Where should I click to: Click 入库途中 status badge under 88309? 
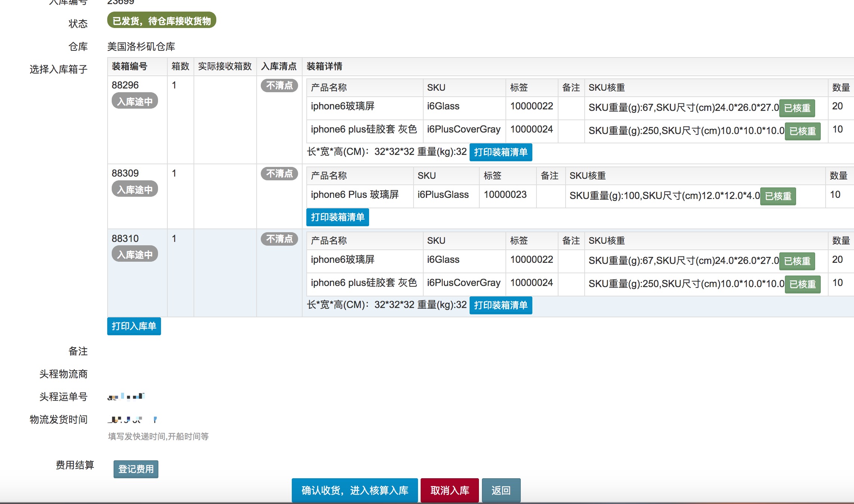coord(134,189)
